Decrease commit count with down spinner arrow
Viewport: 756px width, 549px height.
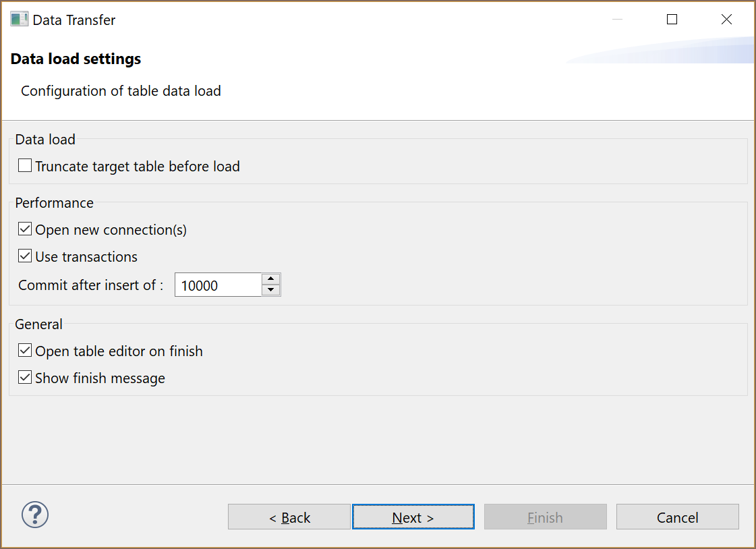click(270, 290)
